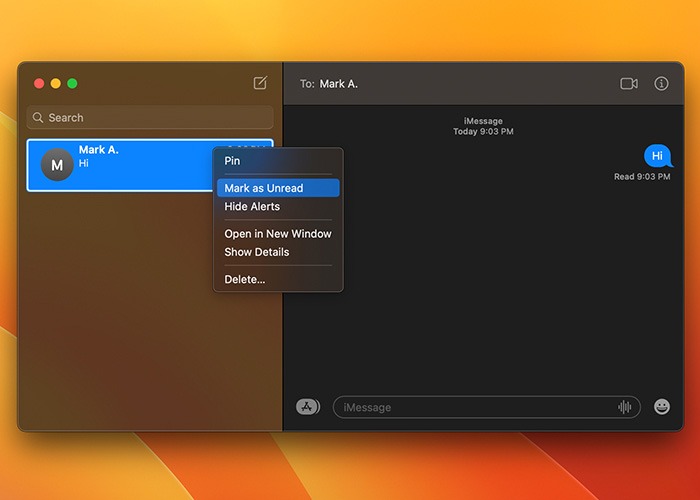Screen dimensions: 700x500
Task: Click the Today 9:03 PM timestamp
Action: click(483, 131)
